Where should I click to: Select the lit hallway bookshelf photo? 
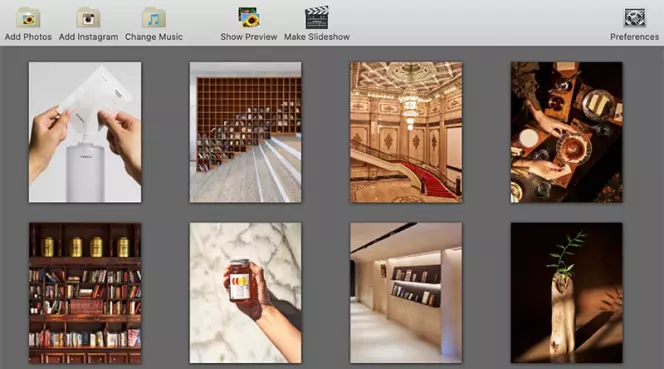406,293
